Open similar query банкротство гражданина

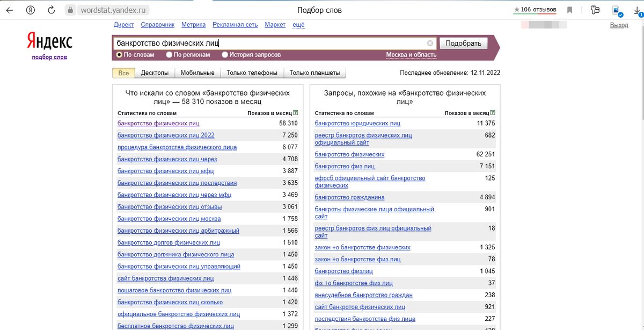349,197
